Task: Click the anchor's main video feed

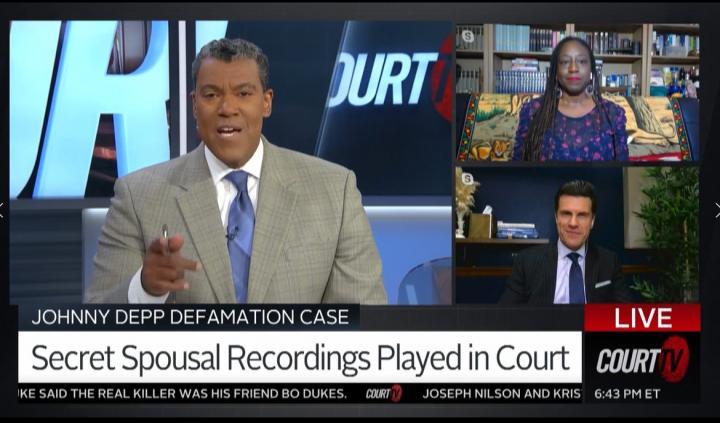Action: click(231, 162)
